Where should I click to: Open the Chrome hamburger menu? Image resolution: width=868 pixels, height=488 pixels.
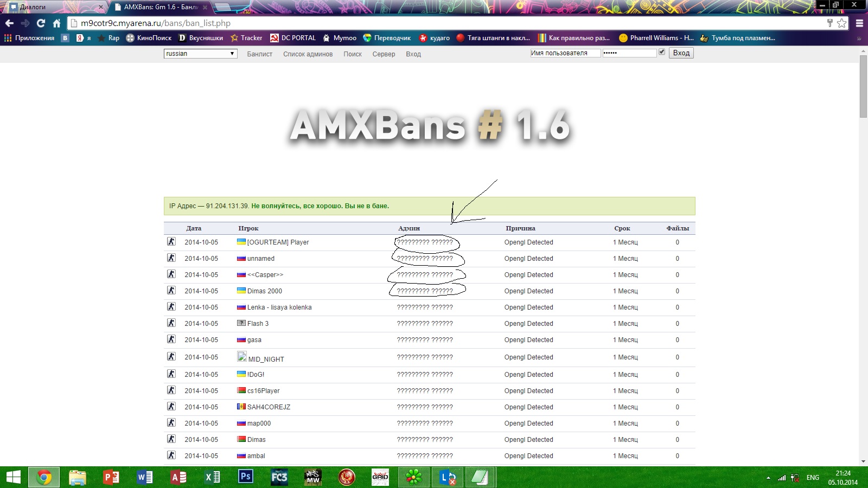point(859,23)
